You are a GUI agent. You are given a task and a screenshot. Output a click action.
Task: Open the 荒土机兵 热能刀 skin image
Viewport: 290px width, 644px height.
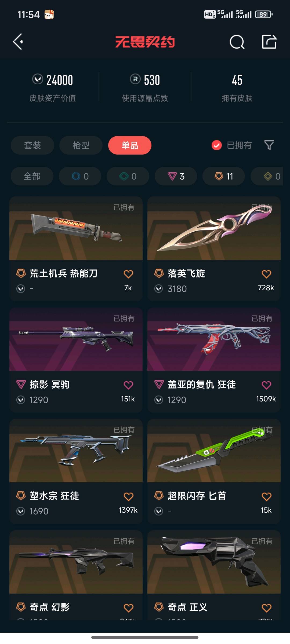point(76,228)
